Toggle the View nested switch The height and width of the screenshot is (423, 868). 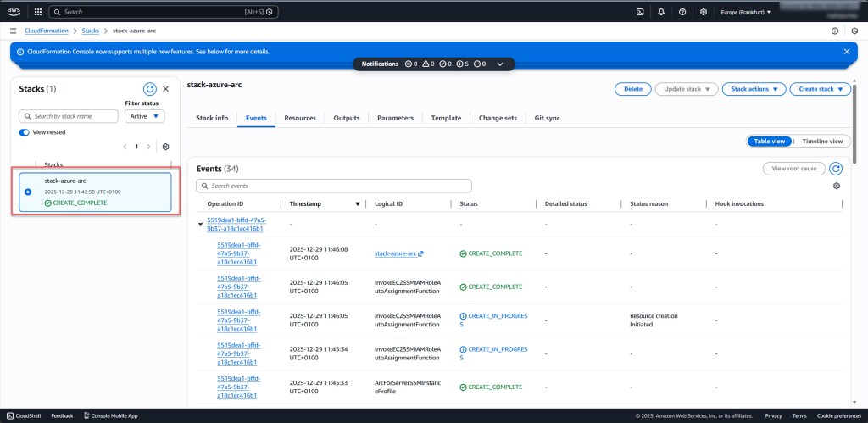click(25, 132)
